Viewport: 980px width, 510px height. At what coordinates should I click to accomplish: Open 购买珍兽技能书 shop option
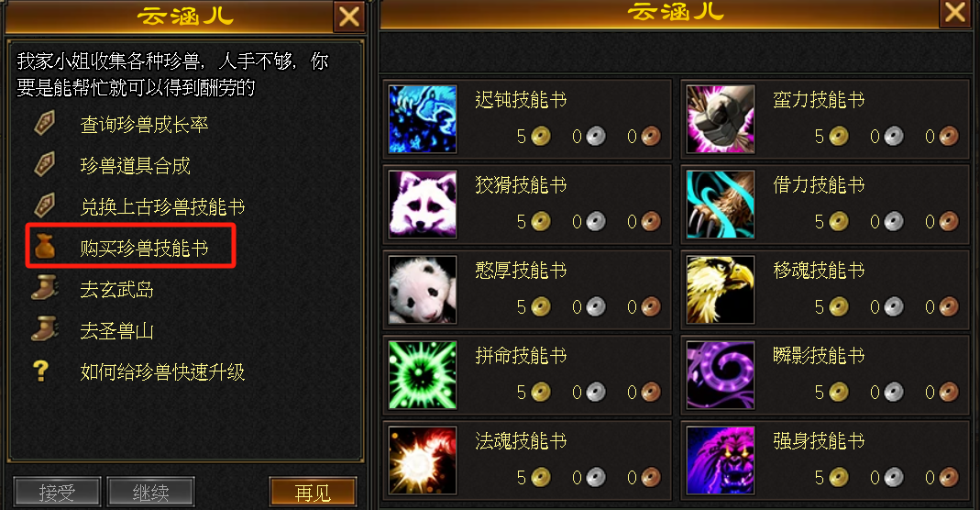(144, 249)
